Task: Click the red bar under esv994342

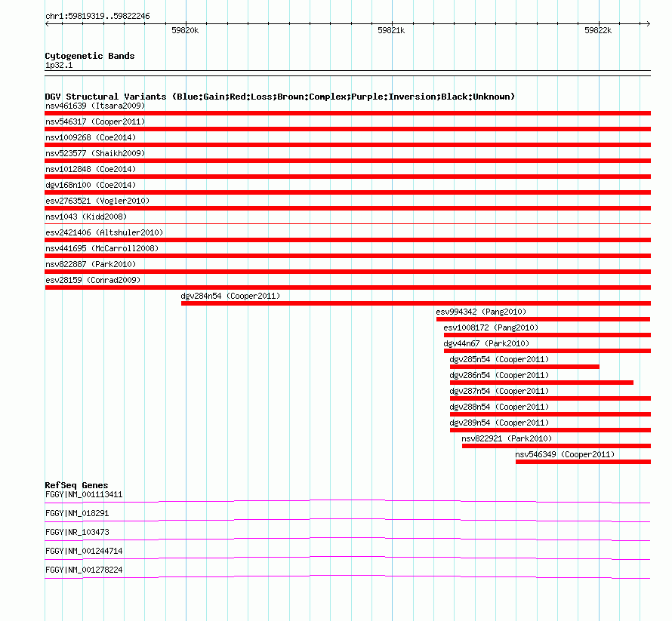Action: tap(543, 319)
